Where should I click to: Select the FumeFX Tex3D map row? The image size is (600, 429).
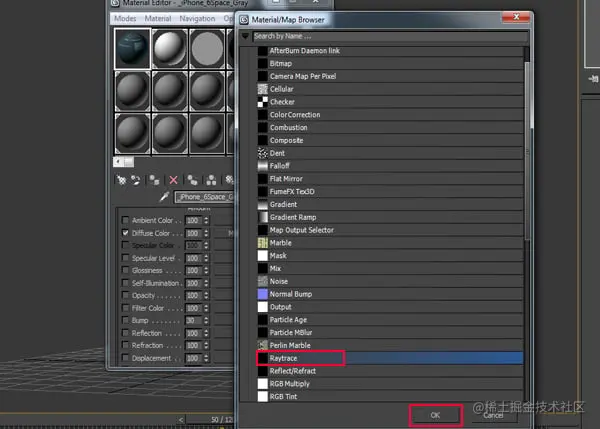[390, 191]
